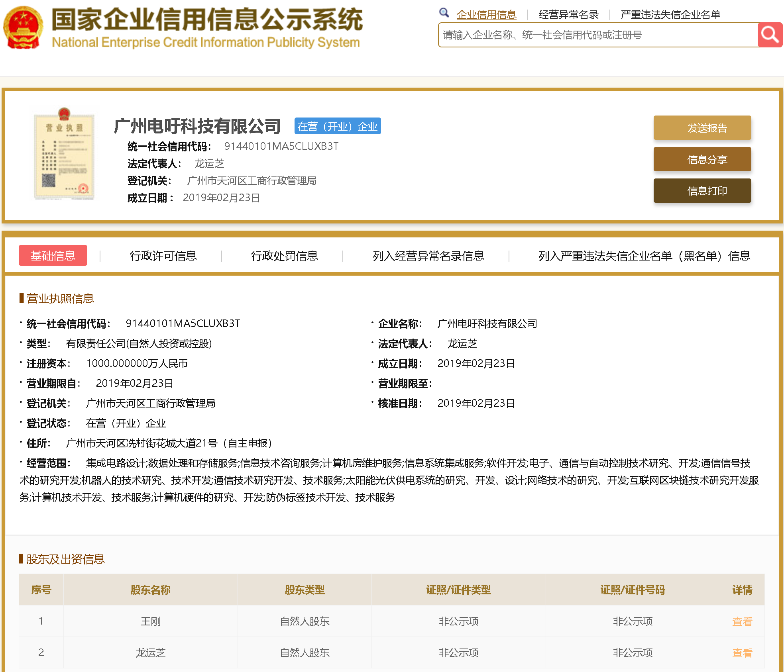Click the 信息分享 button

click(702, 159)
